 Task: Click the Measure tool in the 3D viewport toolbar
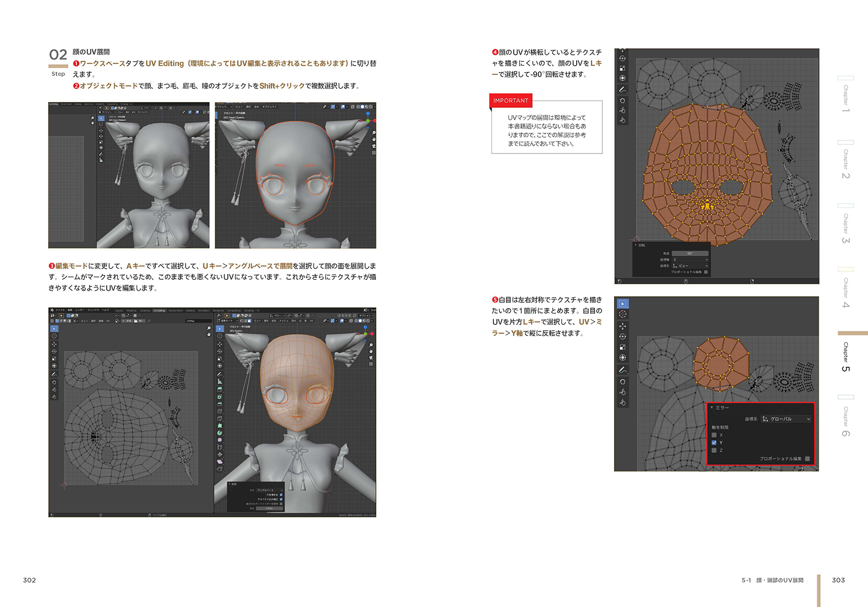[x=220, y=381]
